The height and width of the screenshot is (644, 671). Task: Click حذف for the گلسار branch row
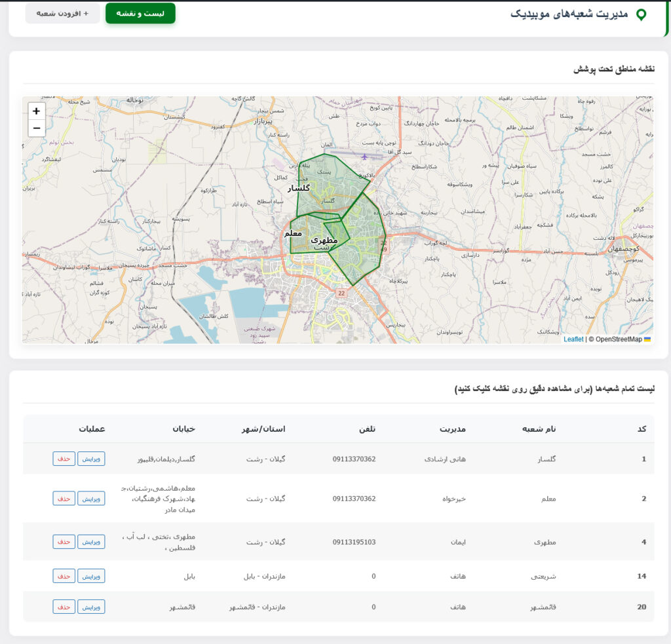(x=63, y=459)
